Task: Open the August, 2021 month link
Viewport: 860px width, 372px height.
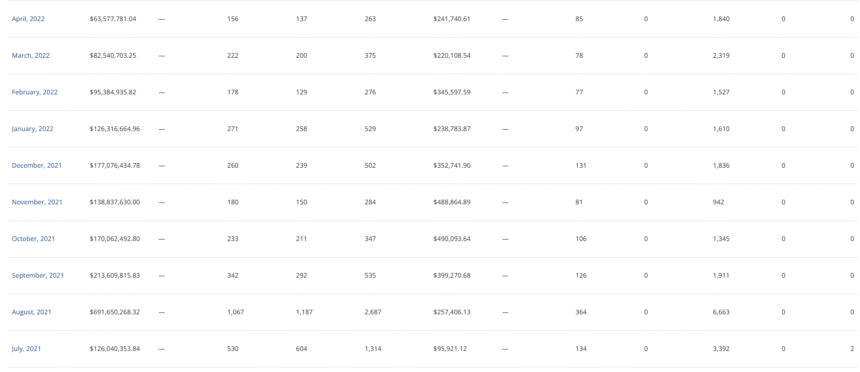Action: pos(31,312)
